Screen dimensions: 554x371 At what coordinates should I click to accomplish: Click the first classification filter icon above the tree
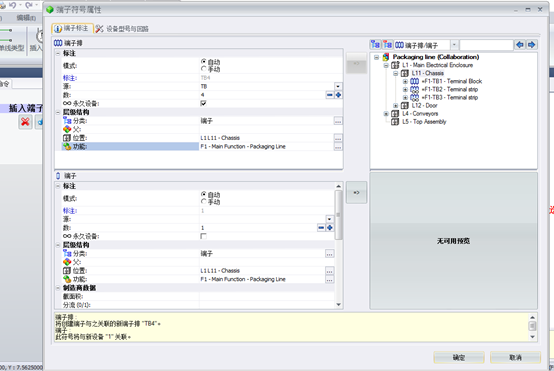375,45
